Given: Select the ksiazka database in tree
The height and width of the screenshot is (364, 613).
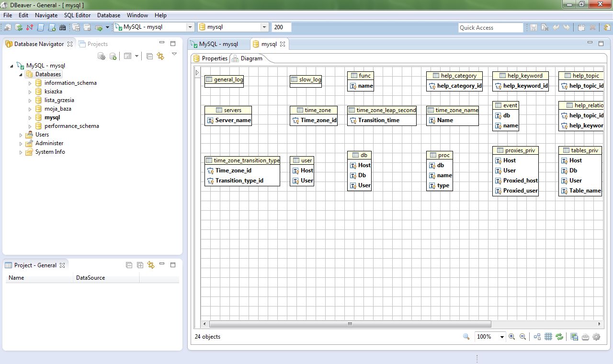Looking at the screenshot, I should pos(53,91).
